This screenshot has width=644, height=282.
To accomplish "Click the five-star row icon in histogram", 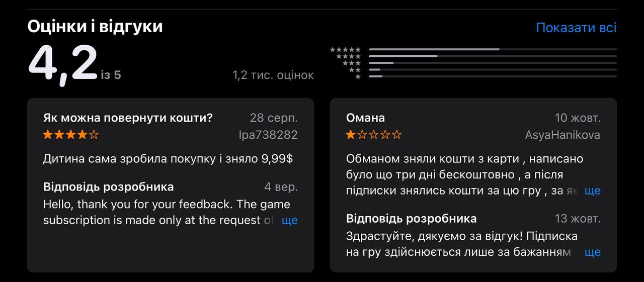I will tap(345, 50).
